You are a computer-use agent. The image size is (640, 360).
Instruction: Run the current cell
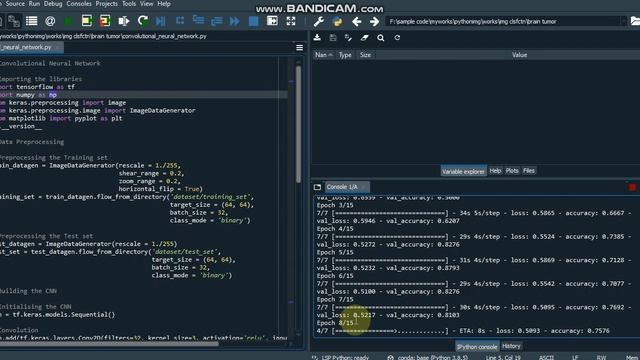point(87,21)
